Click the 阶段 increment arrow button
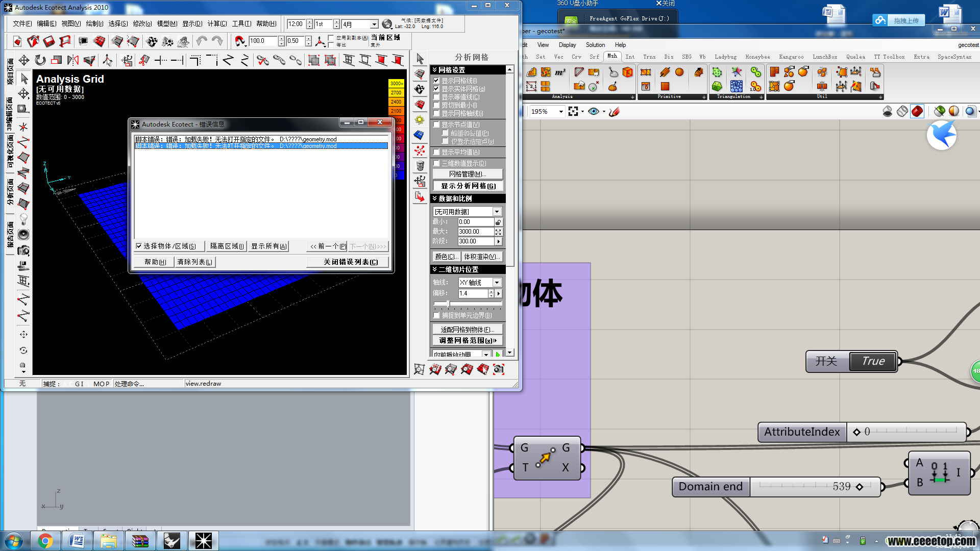Image resolution: width=980 pixels, height=551 pixels. pyautogui.click(x=498, y=241)
